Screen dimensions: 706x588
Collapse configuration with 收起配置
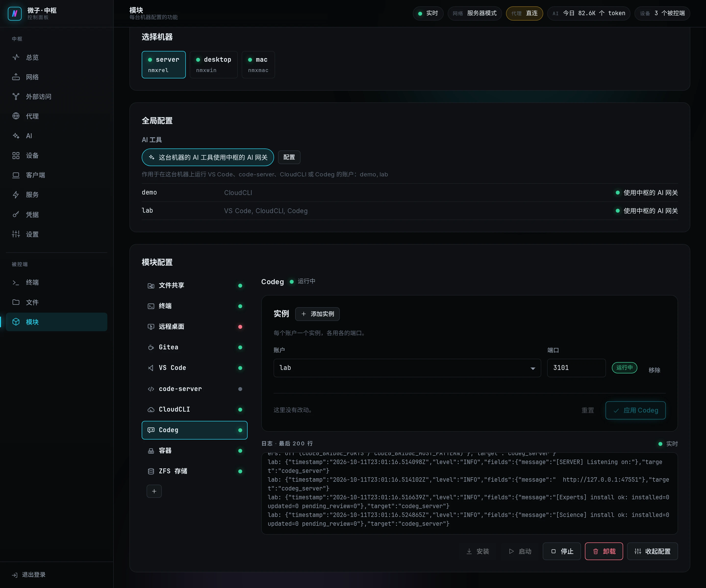652,551
